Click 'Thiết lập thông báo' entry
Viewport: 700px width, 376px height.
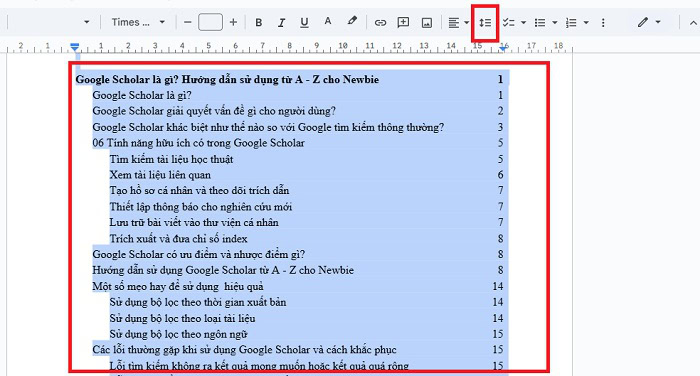click(x=201, y=207)
